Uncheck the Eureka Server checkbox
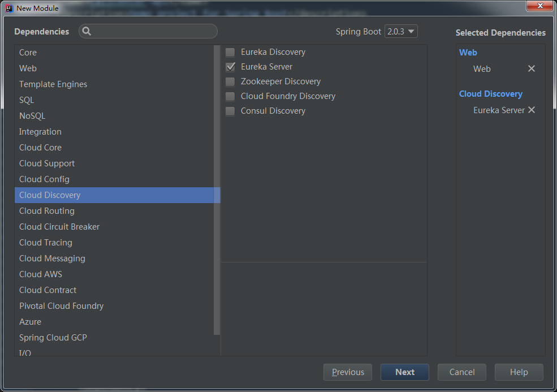This screenshot has width=557, height=392. 230,67
